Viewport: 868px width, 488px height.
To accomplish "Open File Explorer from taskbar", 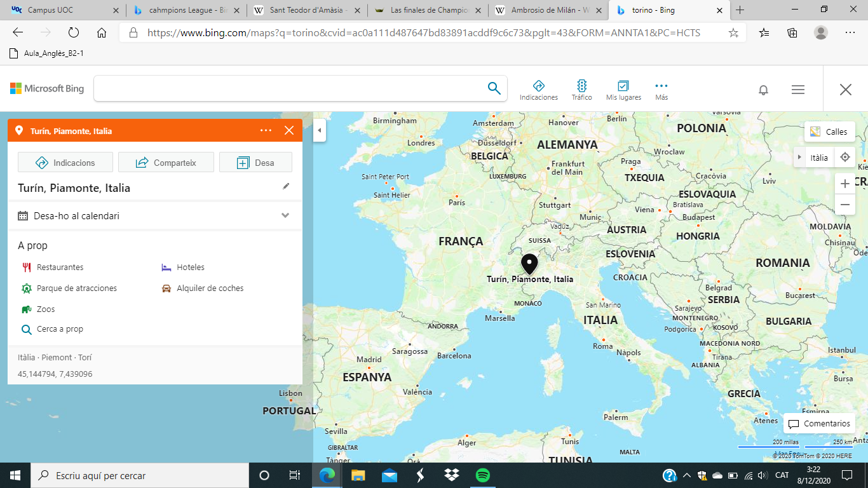I will [358, 475].
